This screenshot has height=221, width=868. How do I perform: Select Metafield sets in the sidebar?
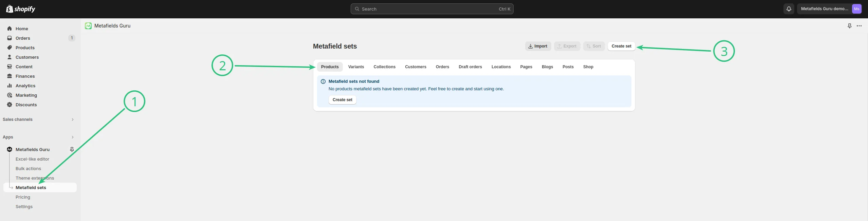tap(40, 187)
